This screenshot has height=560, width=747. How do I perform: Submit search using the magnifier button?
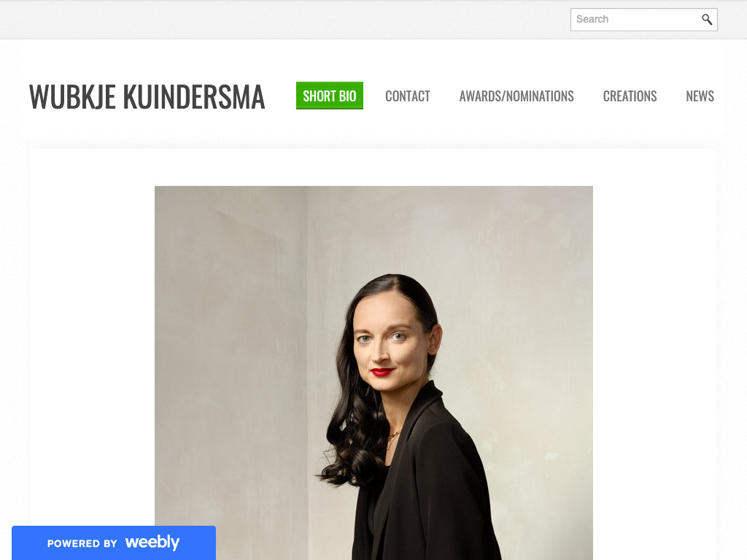707,20
